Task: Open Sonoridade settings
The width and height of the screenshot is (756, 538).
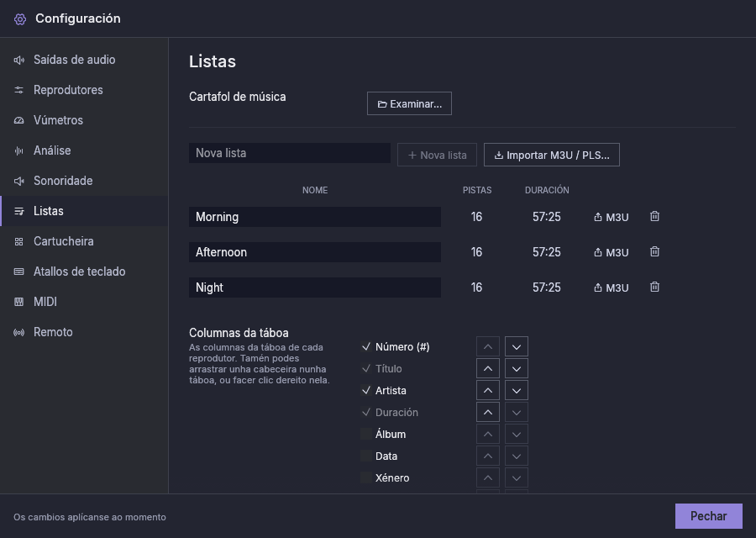Action: [84, 181]
